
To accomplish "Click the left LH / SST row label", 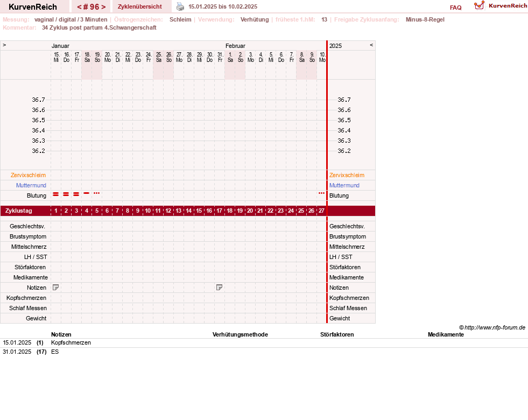I will pyautogui.click(x=36, y=257).
